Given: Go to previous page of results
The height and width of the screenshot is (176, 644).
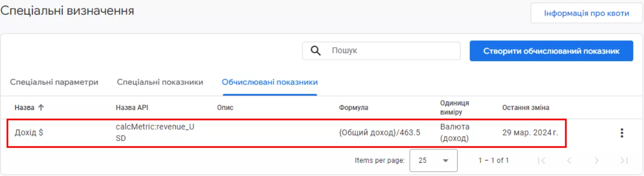Looking at the screenshot, I should [x=569, y=160].
